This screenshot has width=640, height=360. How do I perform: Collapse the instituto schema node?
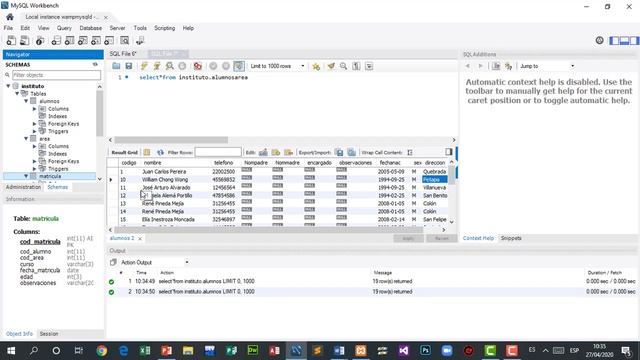click(8, 86)
